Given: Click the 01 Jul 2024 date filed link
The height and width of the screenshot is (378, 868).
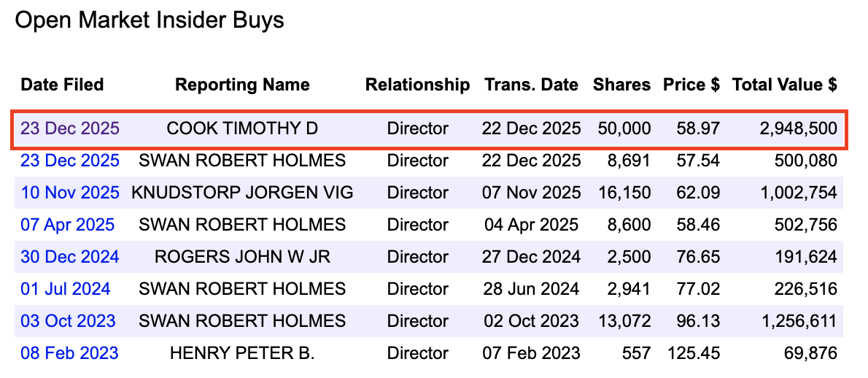Looking at the screenshot, I should coord(66,289).
